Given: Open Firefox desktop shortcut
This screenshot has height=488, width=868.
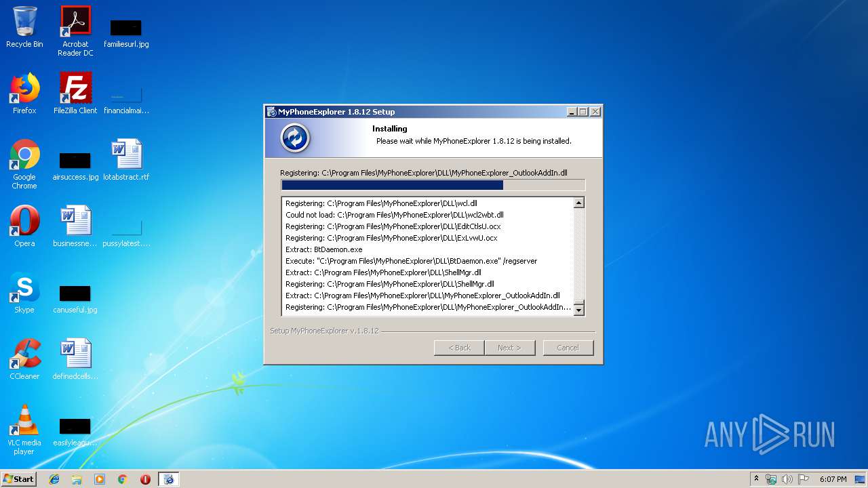Looking at the screenshot, I should click(24, 94).
